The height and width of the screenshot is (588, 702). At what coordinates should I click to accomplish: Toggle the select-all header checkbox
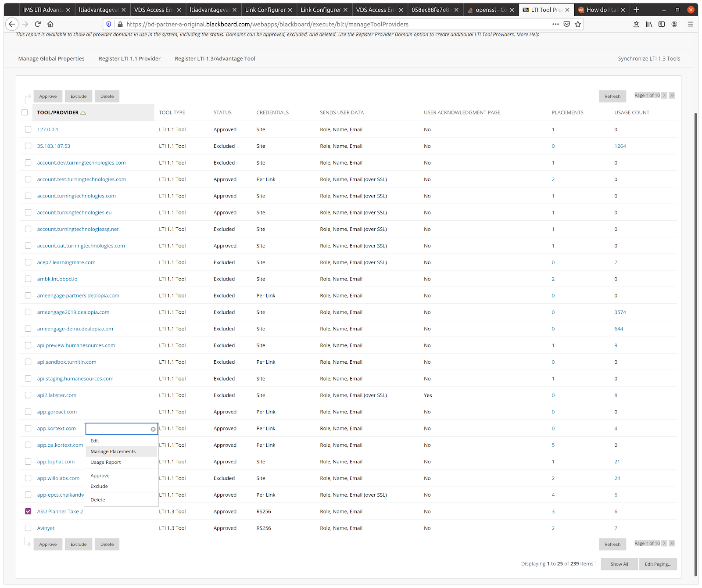[25, 112]
